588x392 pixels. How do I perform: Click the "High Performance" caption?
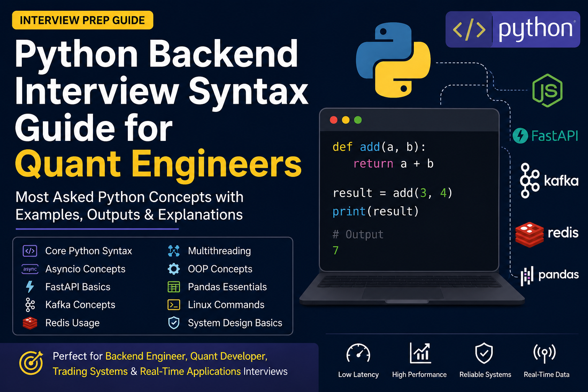[419, 374]
